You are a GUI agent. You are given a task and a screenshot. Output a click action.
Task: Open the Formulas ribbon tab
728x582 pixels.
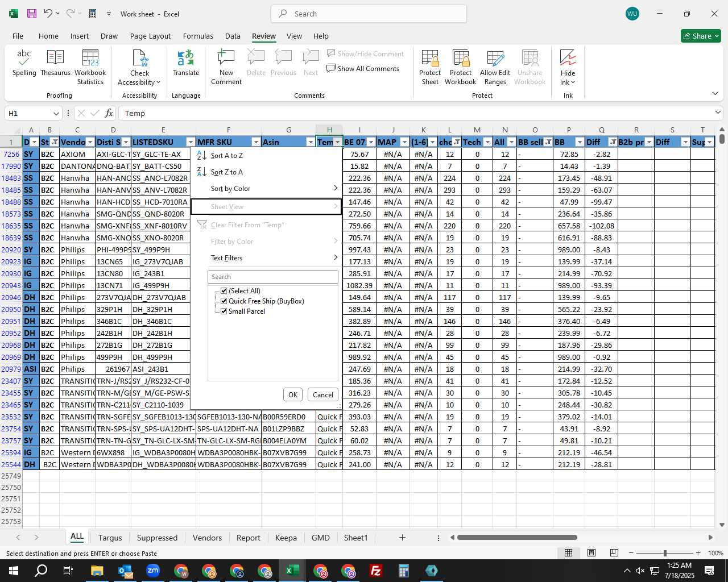tap(198, 36)
